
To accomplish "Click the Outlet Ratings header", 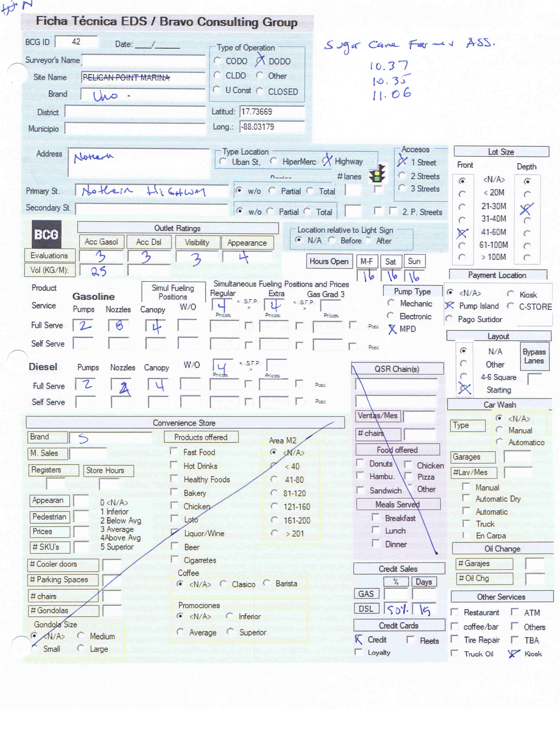I will [178, 228].
